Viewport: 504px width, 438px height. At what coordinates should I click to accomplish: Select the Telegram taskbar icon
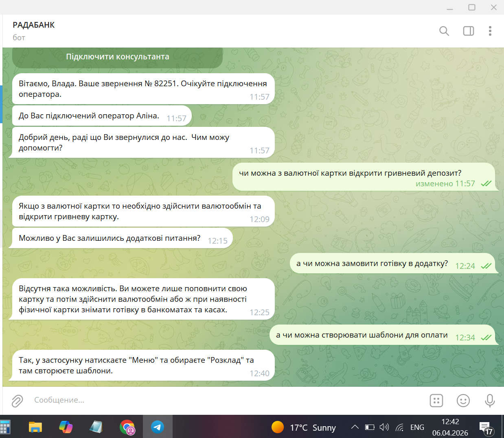pyautogui.click(x=158, y=427)
